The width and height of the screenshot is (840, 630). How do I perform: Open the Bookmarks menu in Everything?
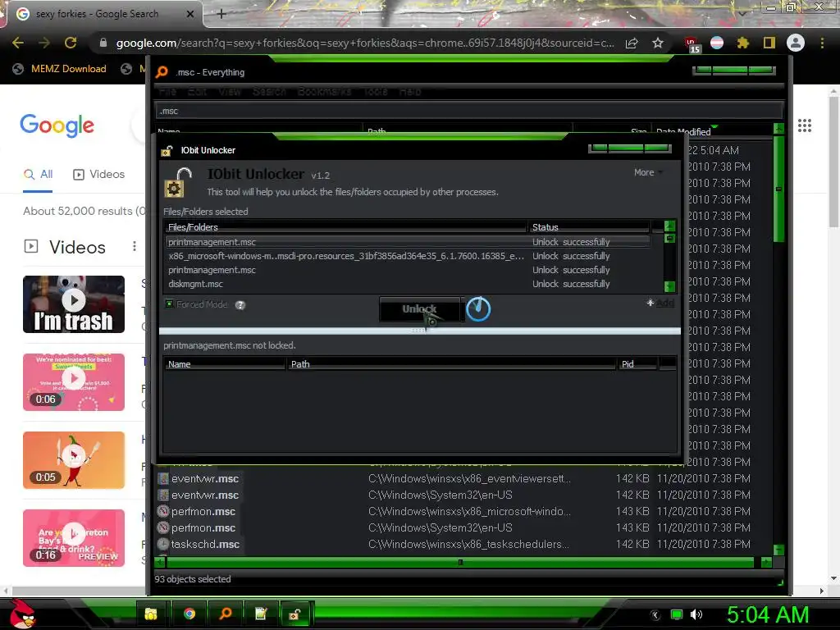tap(324, 92)
